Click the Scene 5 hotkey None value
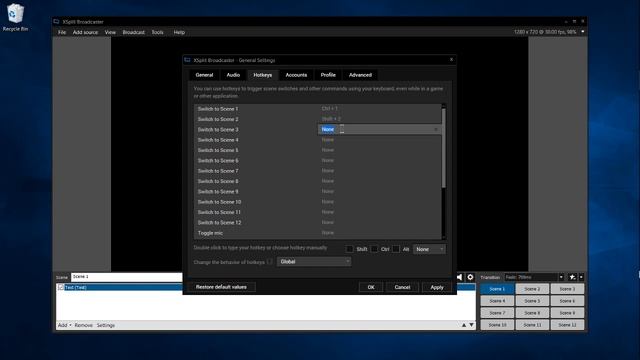 (x=328, y=150)
